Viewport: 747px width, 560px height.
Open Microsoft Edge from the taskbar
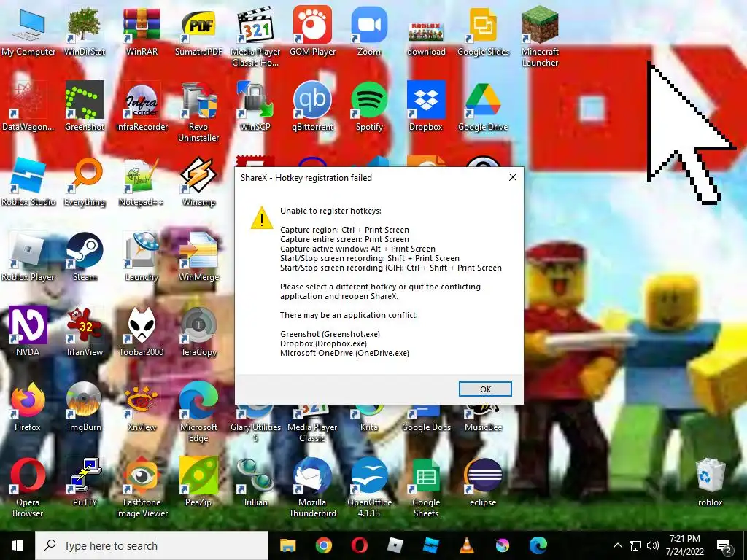tap(538, 545)
